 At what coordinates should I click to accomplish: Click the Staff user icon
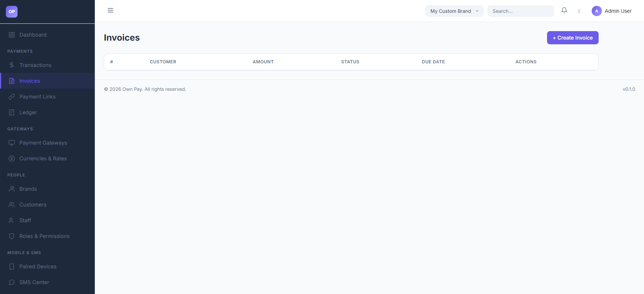pos(12,220)
